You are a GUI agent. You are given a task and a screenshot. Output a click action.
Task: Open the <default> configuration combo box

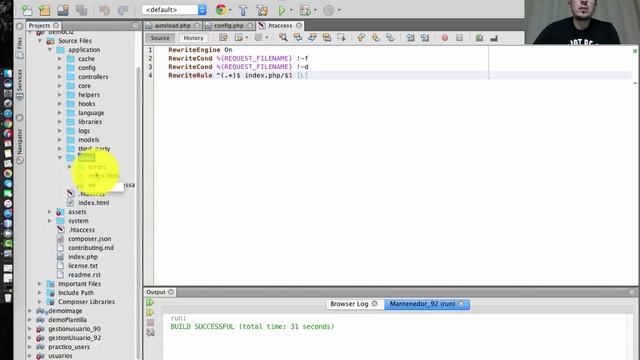[174, 10]
